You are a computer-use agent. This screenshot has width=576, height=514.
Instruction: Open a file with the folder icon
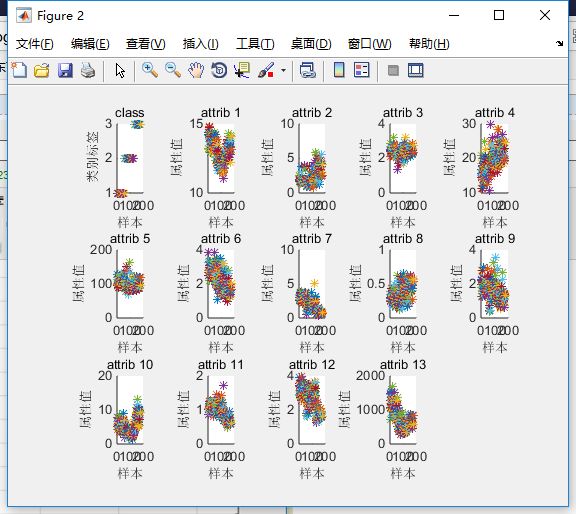42,70
